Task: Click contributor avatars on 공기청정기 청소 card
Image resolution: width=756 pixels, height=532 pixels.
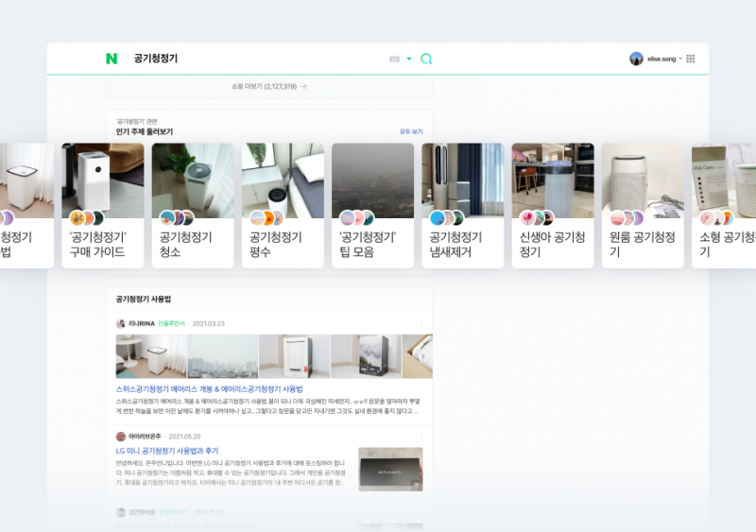Action: 177,218
